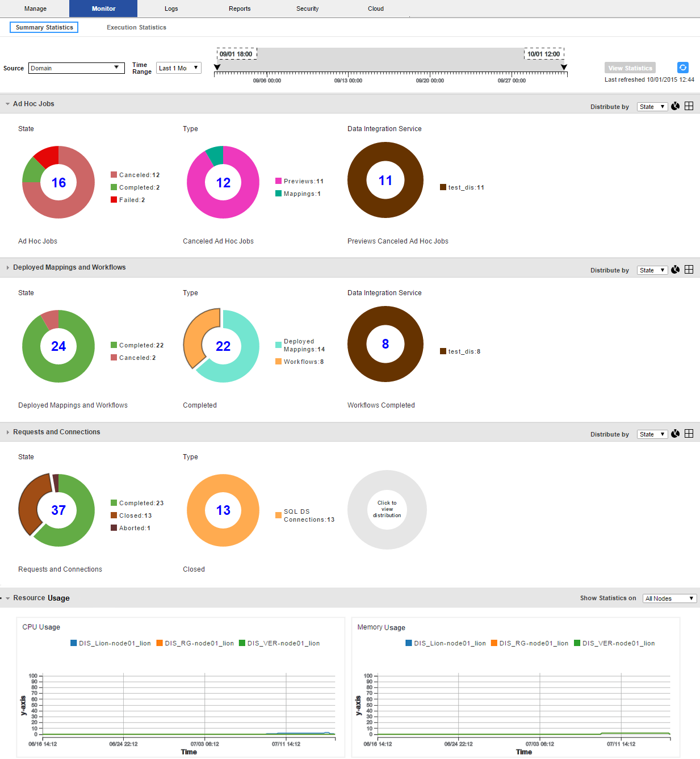Open Distribute by dropdown in Ad Hoc Jobs

coord(652,107)
